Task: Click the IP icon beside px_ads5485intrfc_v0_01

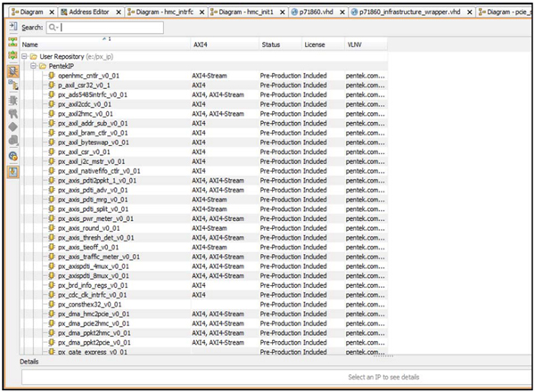Action: click(x=52, y=94)
